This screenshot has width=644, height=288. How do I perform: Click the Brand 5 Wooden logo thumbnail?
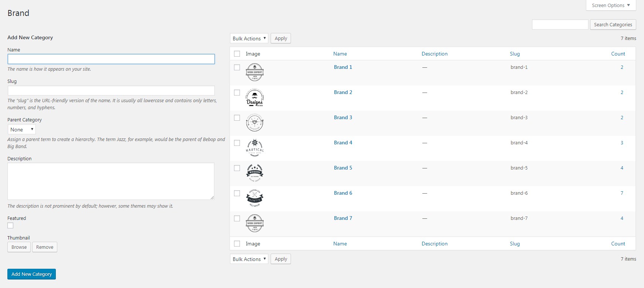[255, 173]
